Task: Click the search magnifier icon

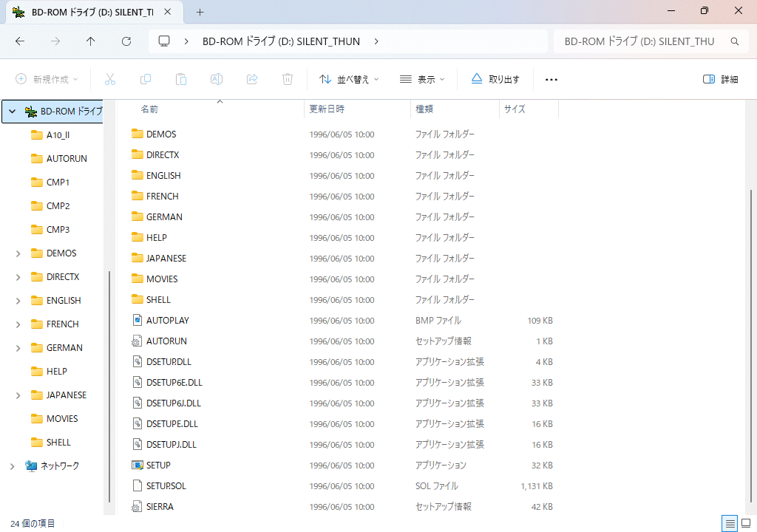Action: pos(735,41)
